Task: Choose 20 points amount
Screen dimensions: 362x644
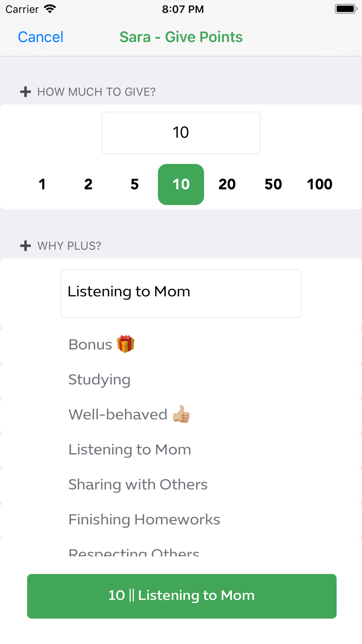Action: pyautogui.click(x=227, y=184)
